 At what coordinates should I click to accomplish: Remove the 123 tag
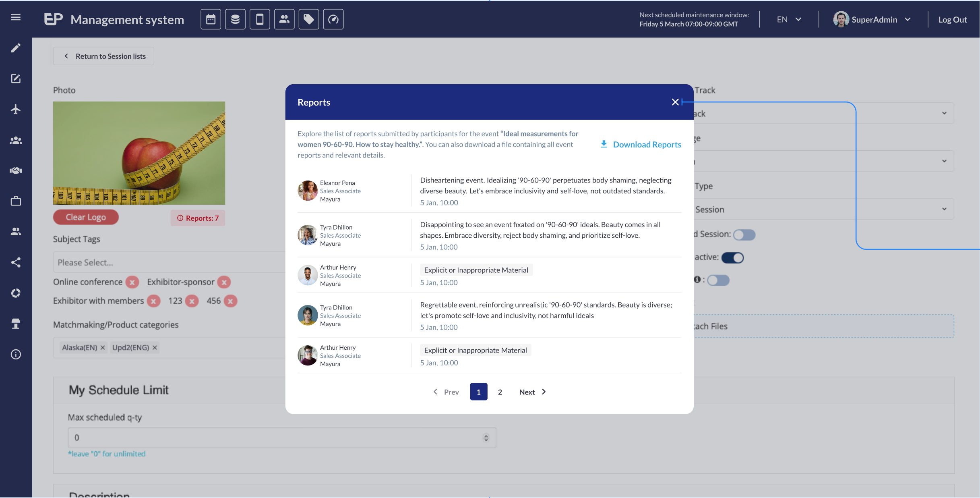pyautogui.click(x=192, y=301)
